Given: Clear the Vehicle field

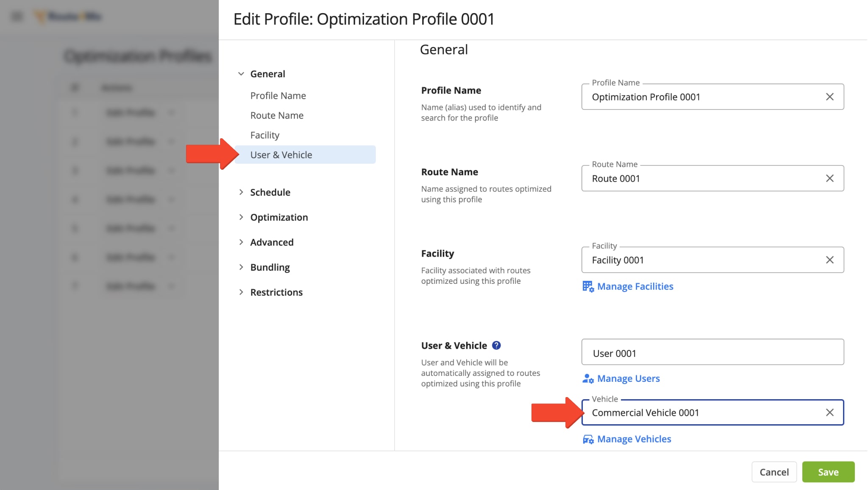Looking at the screenshot, I should point(829,412).
